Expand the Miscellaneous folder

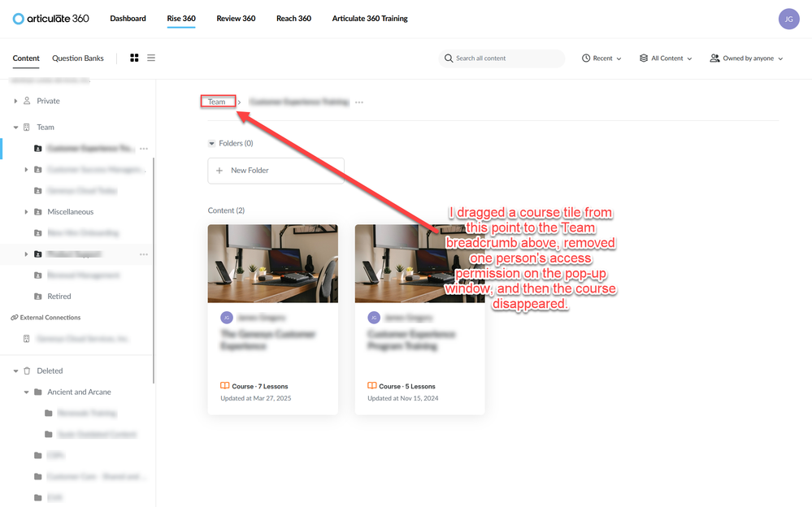pyautogui.click(x=26, y=212)
